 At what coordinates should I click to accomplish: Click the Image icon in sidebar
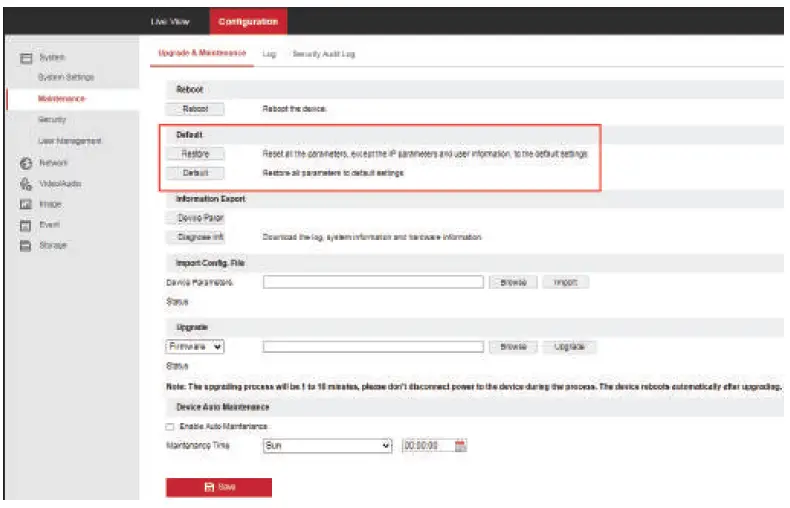[26, 205]
